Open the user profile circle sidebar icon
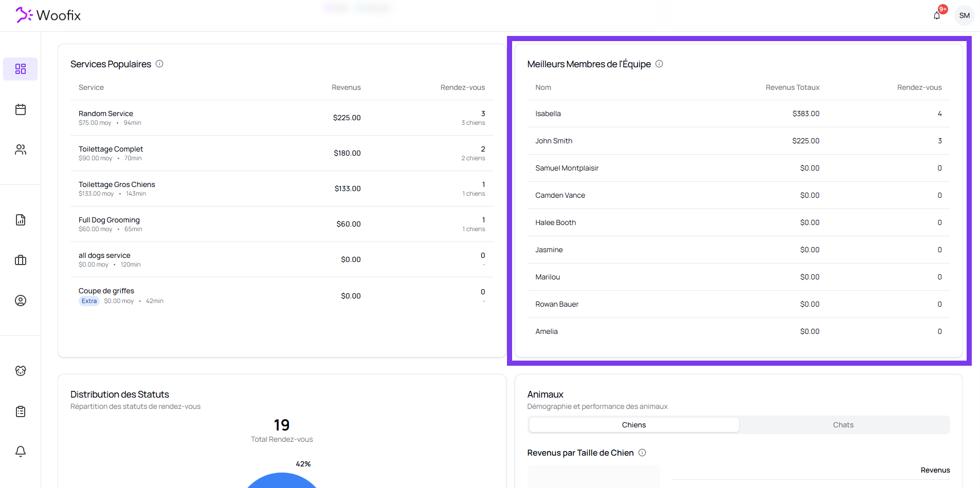 click(x=21, y=301)
